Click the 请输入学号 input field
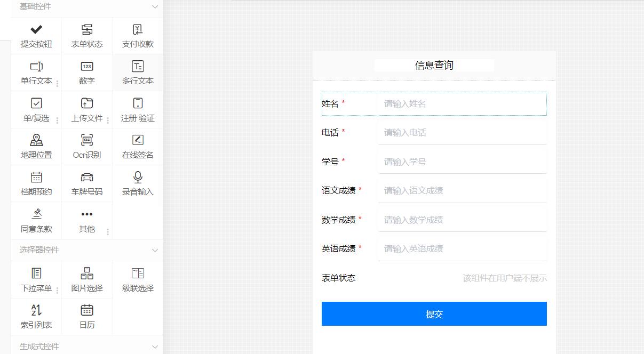 [x=463, y=162]
